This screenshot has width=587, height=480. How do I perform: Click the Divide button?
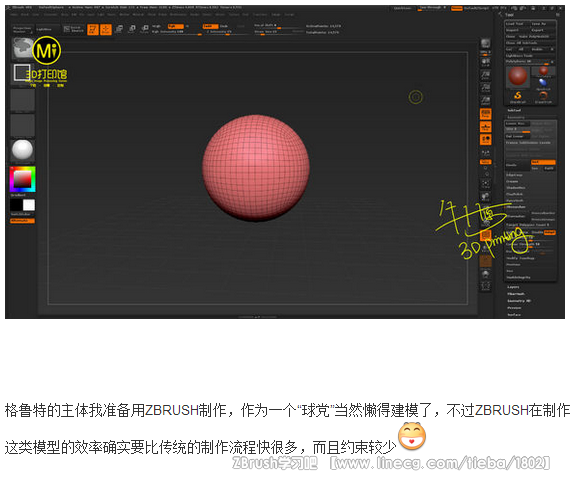click(517, 165)
